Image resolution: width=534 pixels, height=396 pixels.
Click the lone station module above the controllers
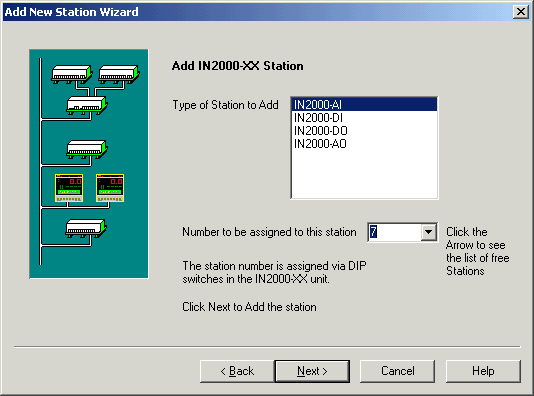87,149
